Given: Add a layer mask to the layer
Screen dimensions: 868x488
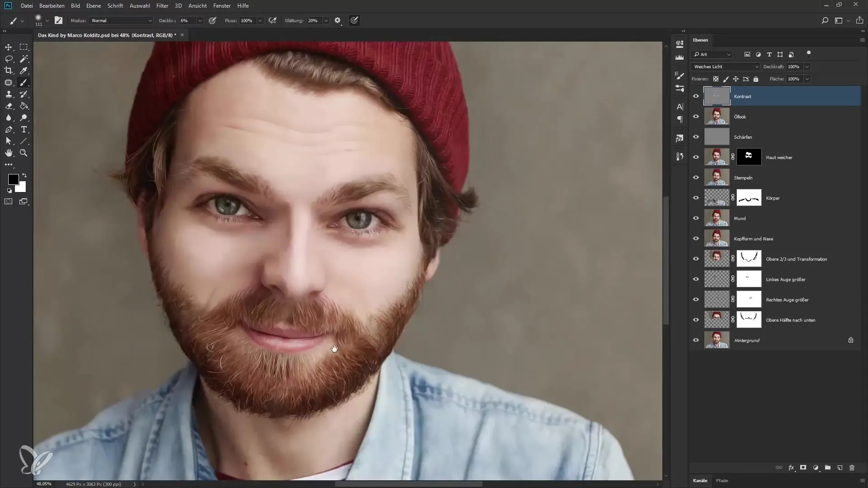Looking at the screenshot, I should tap(803, 468).
